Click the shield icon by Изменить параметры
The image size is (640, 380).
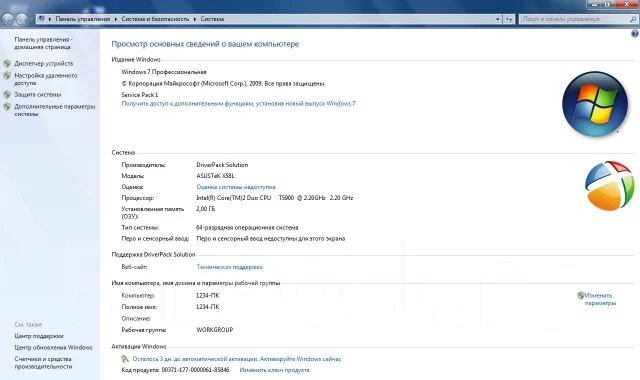(580, 296)
